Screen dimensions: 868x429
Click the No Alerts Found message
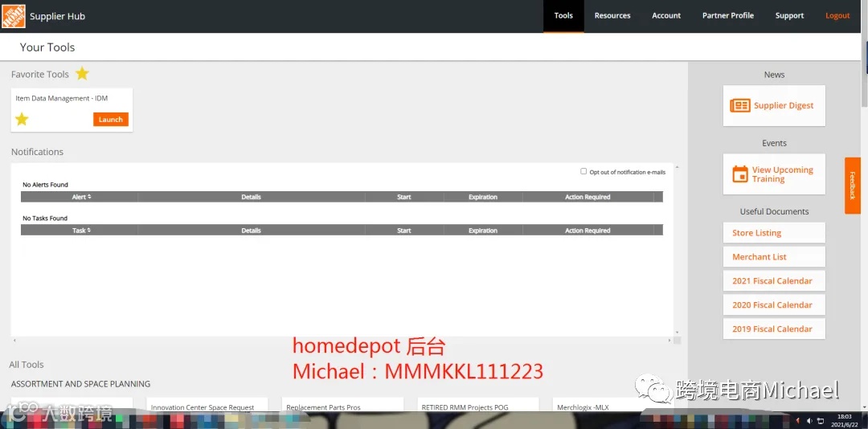tap(45, 185)
